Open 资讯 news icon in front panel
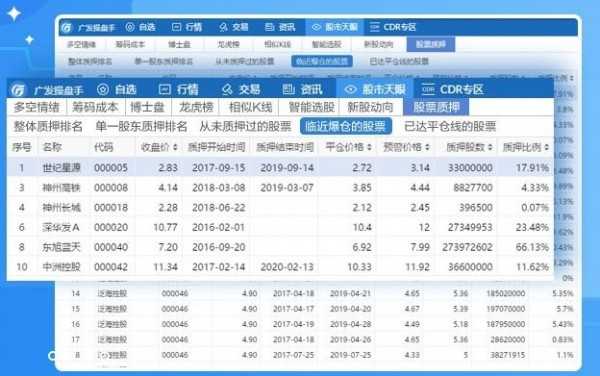 289,90
